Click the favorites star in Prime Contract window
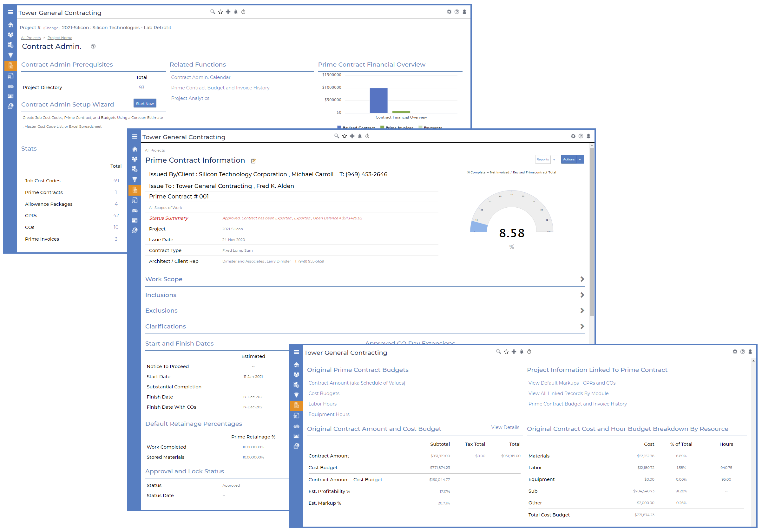 (x=345, y=136)
